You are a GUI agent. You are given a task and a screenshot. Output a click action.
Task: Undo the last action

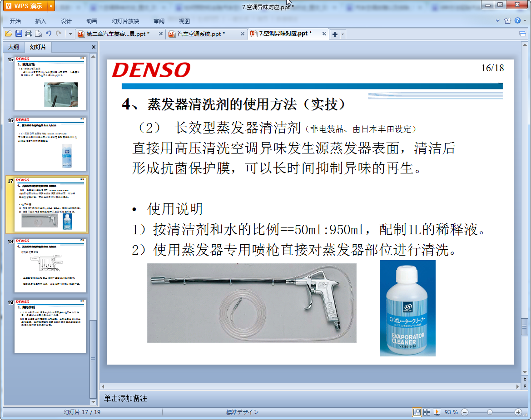[49, 34]
